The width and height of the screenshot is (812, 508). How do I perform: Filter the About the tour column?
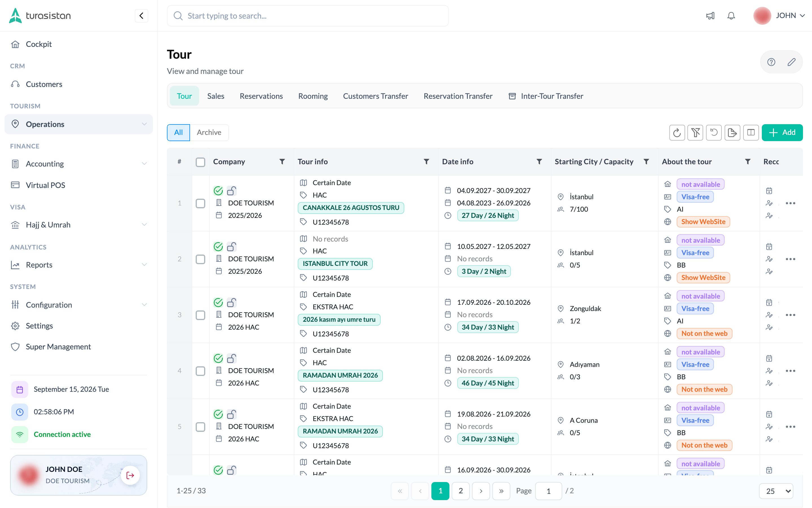point(748,162)
